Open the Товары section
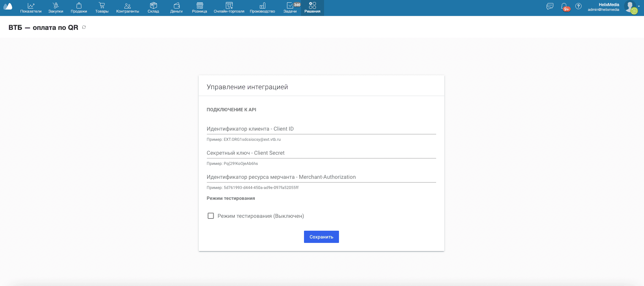This screenshot has width=644, height=286. (x=102, y=8)
